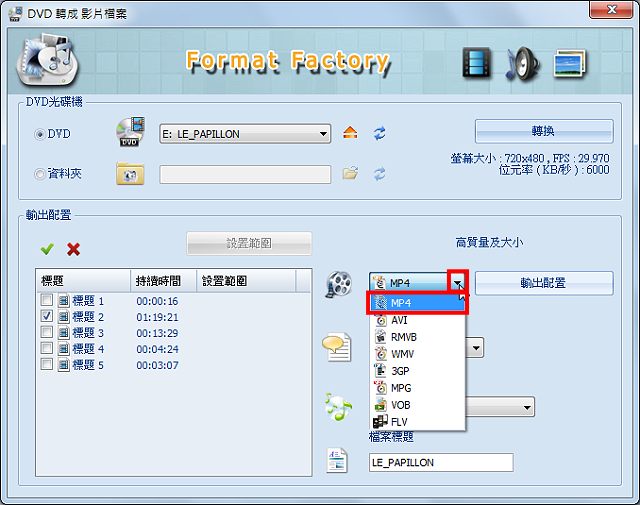This screenshot has height=505, width=640.
Task: Choose MPG from the format list
Action: pos(417,388)
